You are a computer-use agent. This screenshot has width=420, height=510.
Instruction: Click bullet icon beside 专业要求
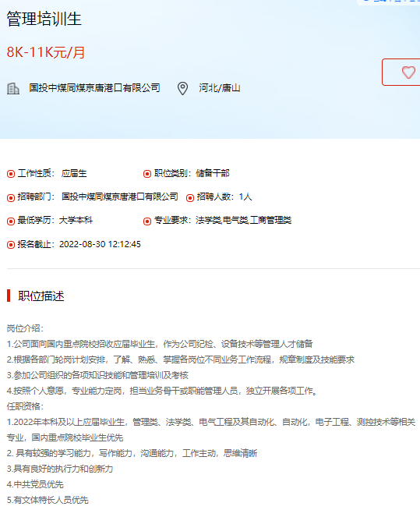click(x=147, y=221)
